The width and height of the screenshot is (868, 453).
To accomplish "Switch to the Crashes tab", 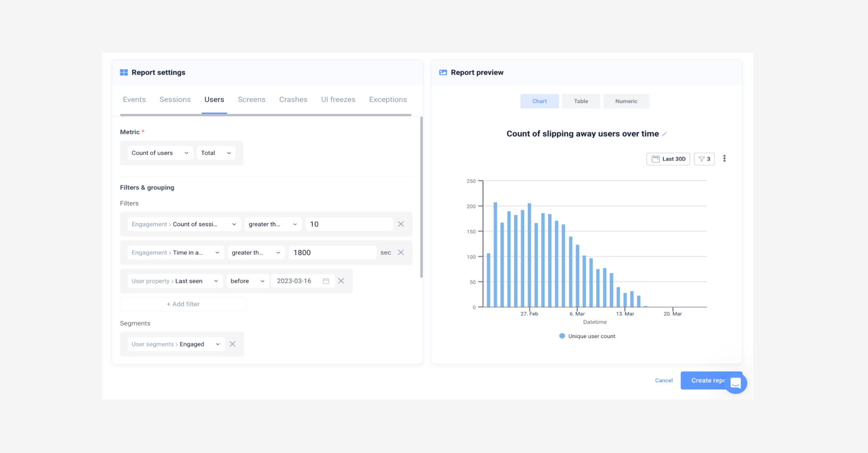I will [x=293, y=99].
